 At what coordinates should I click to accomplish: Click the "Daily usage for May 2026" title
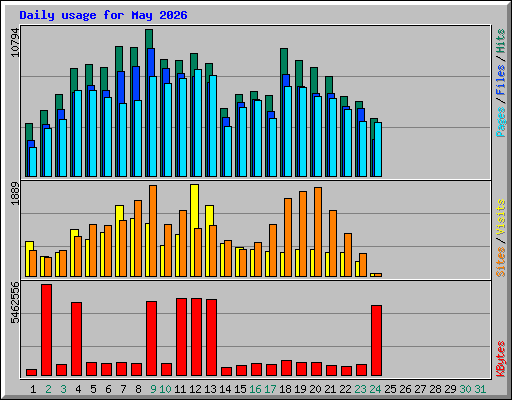point(103,15)
